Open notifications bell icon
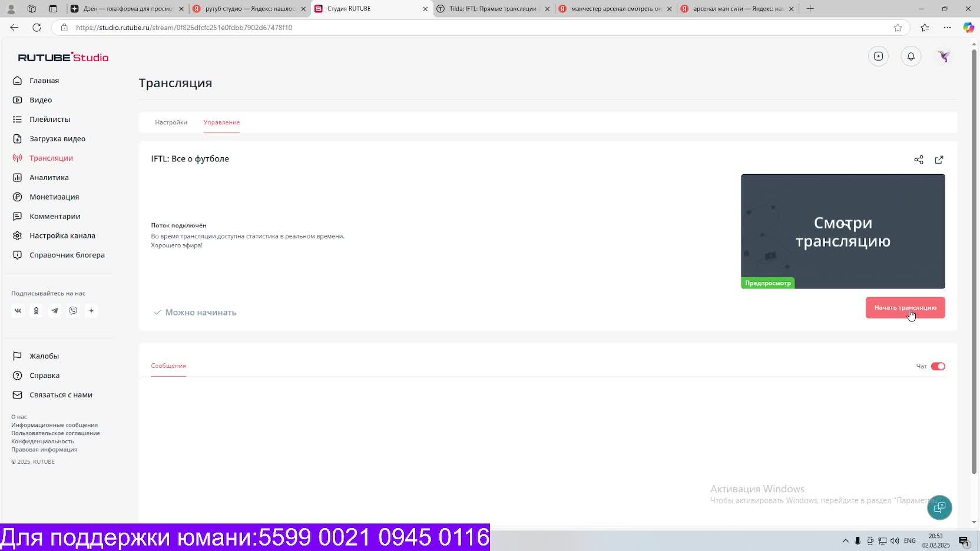This screenshot has height=551, width=980. (911, 57)
